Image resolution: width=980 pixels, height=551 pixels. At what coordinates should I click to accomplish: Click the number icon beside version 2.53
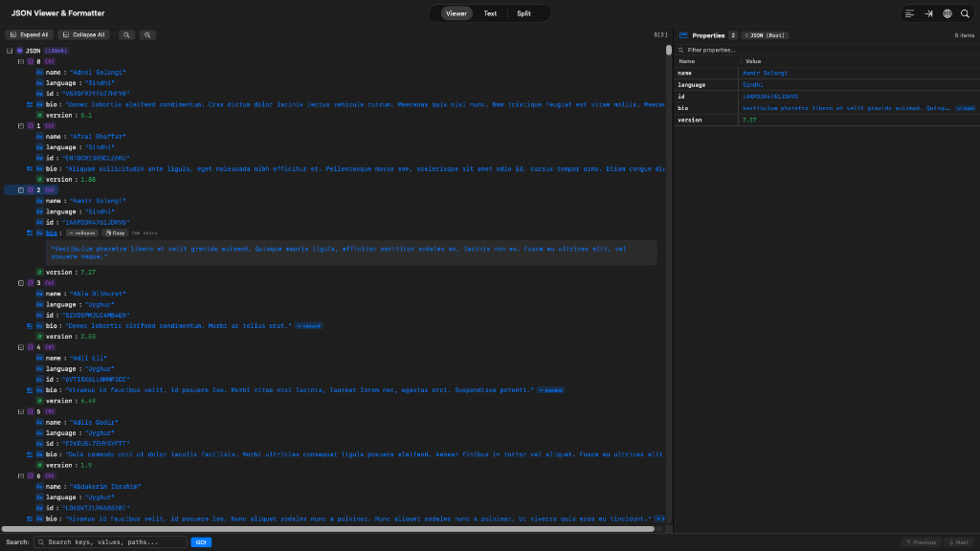tap(39, 337)
